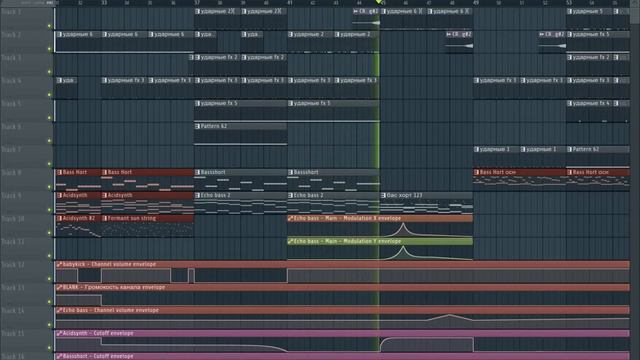Select the 'babykick - Channel volume envelope' clip title

tap(109, 264)
